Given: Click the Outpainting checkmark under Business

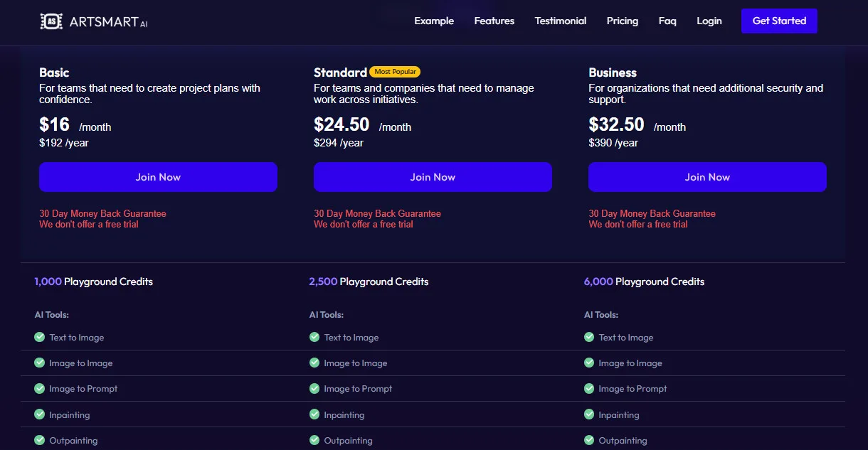Looking at the screenshot, I should (x=589, y=440).
